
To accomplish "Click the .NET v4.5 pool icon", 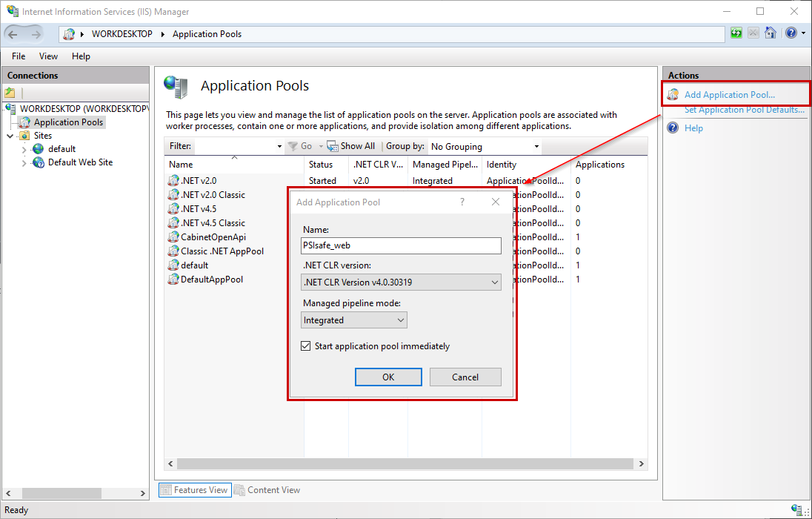I will (173, 209).
